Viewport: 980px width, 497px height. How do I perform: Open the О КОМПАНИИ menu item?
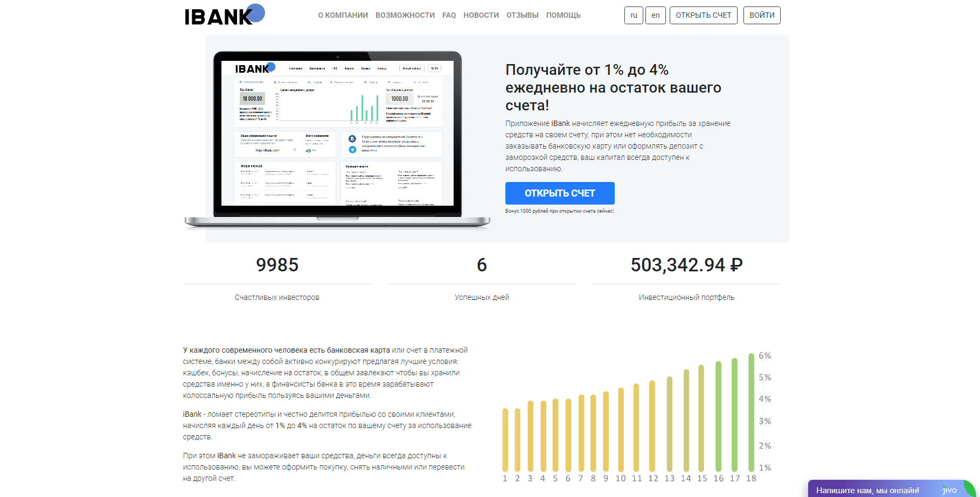343,15
